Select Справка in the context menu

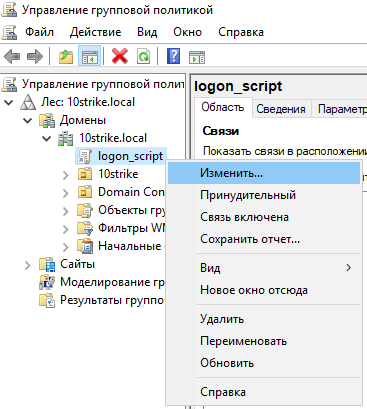[264, 392]
